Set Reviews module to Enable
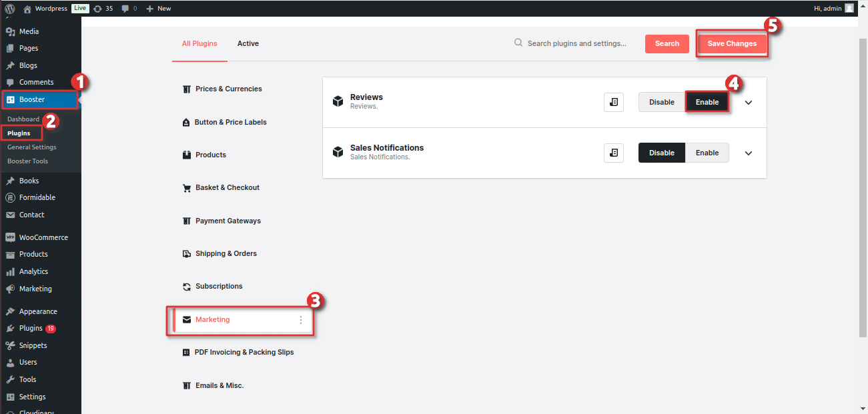Image resolution: width=868 pixels, height=414 pixels. (x=707, y=102)
